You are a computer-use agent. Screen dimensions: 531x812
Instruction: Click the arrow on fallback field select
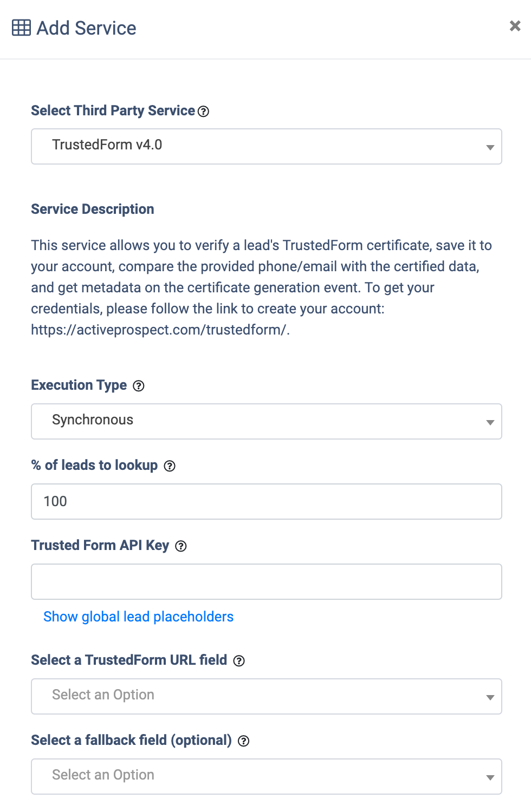click(x=490, y=777)
